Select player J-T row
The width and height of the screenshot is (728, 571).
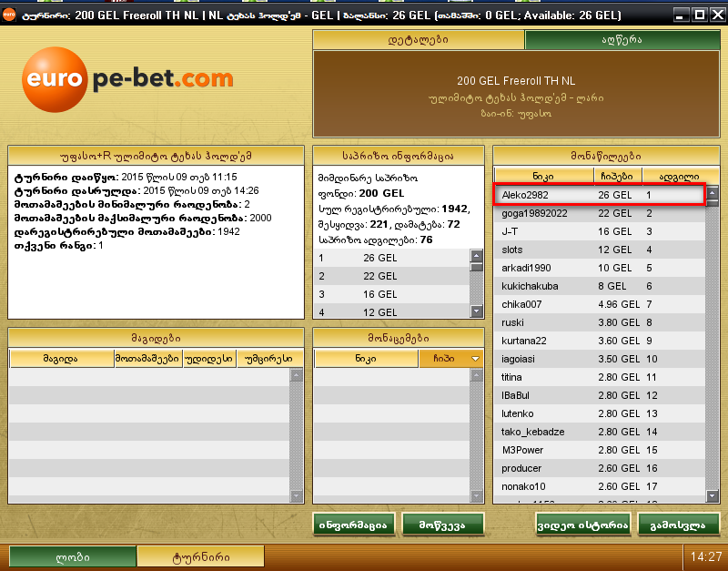600,231
